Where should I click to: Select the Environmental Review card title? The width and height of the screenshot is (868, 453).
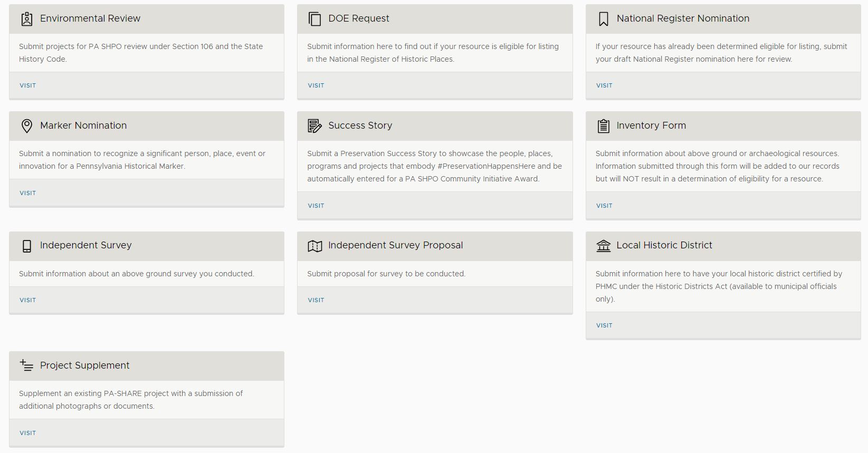tap(90, 18)
